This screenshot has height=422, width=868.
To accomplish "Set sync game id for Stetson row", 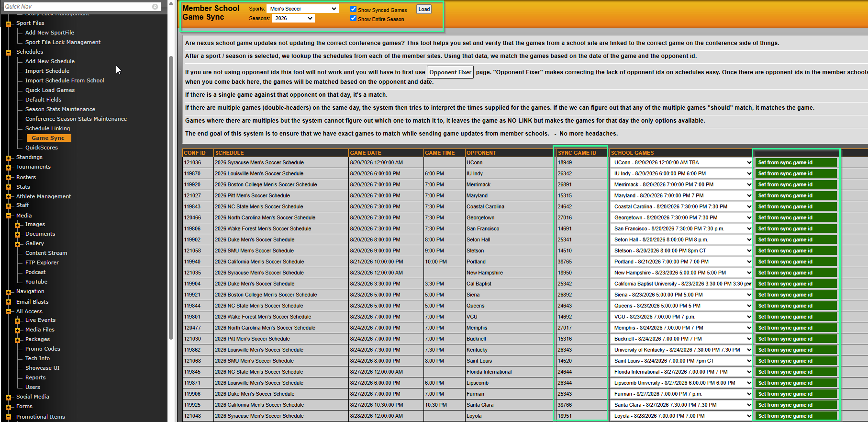I will click(x=796, y=251).
